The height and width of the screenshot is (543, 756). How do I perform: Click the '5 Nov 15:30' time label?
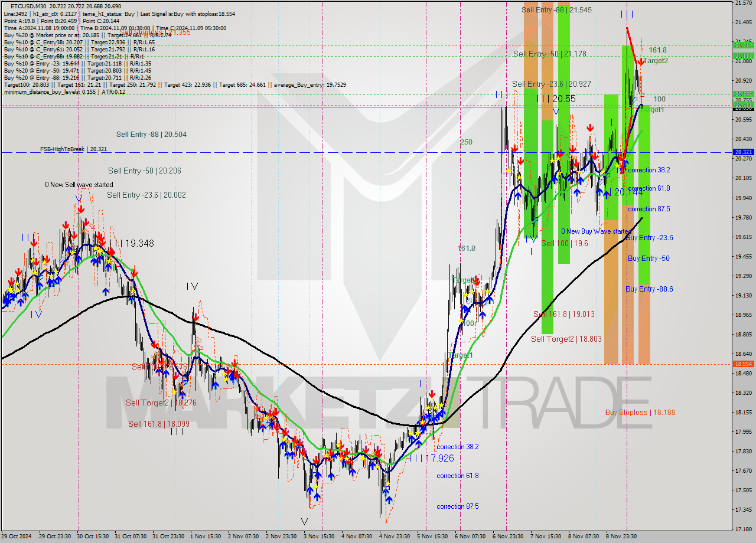(432, 537)
